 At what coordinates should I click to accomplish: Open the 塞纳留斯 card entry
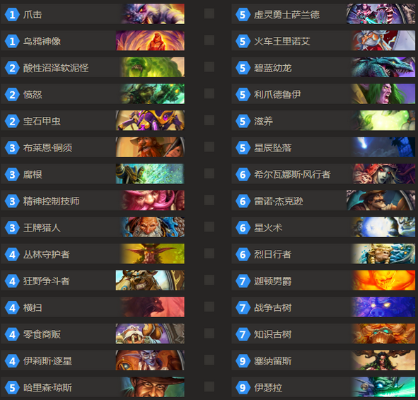coord(323,361)
